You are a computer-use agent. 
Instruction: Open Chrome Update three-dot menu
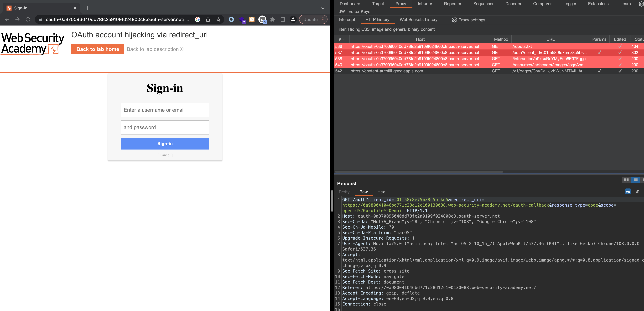tap(323, 20)
